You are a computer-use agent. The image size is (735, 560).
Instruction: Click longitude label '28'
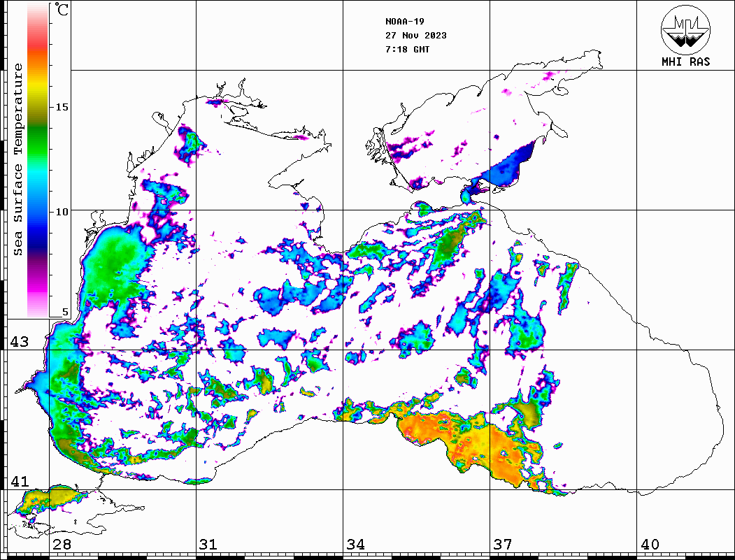pyautogui.click(x=62, y=545)
